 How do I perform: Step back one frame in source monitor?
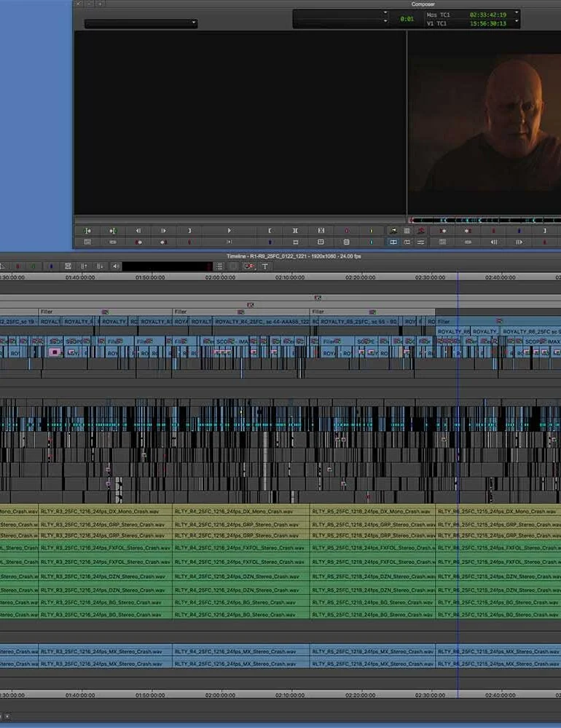pyautogui.click(x=138, y=231)
